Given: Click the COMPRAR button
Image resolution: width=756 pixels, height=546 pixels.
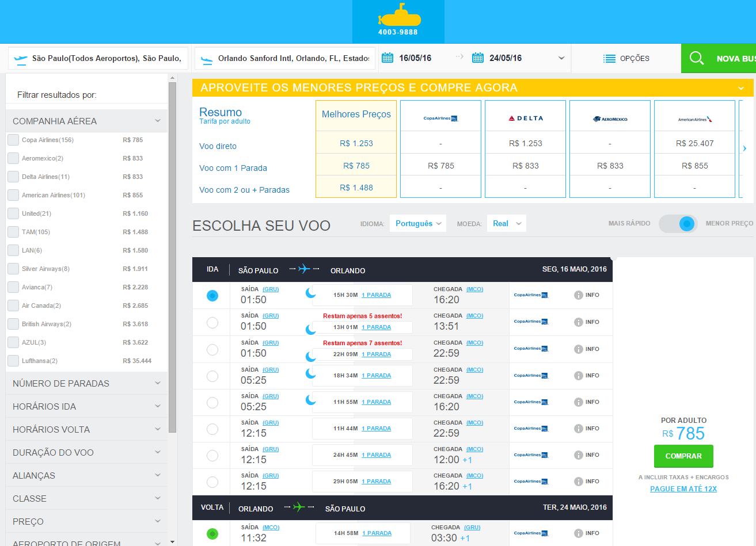Looking at the screenshot, I should coord(683,456).
